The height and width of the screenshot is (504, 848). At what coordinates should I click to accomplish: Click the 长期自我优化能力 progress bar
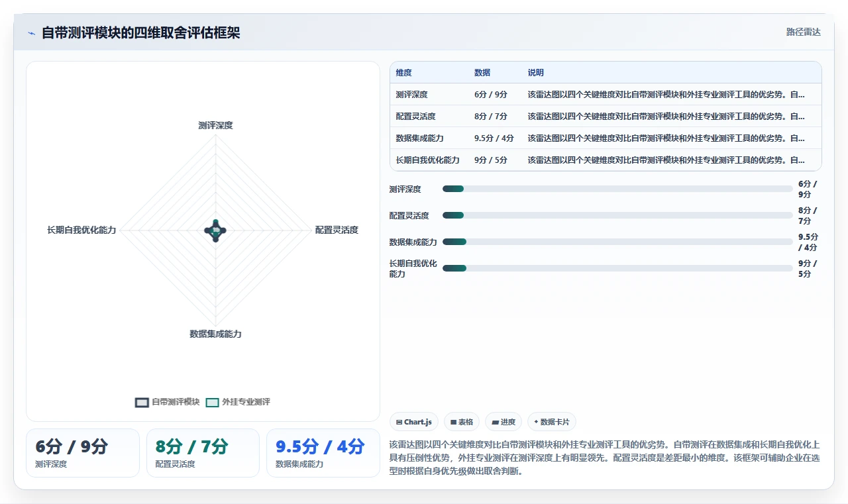pos(617,268)
